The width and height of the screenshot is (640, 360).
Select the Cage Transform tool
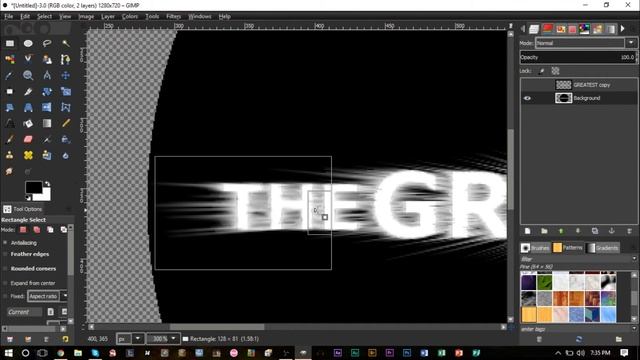66,107
